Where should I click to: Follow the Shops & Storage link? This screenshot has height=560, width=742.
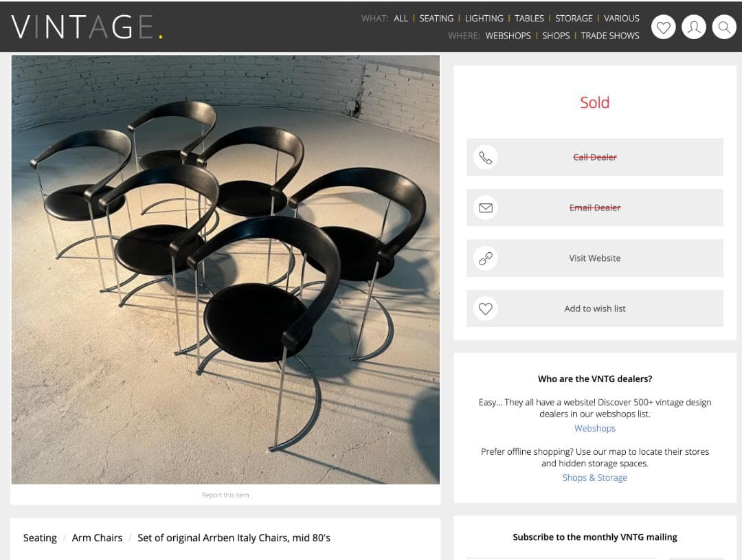tap(595, 478)
